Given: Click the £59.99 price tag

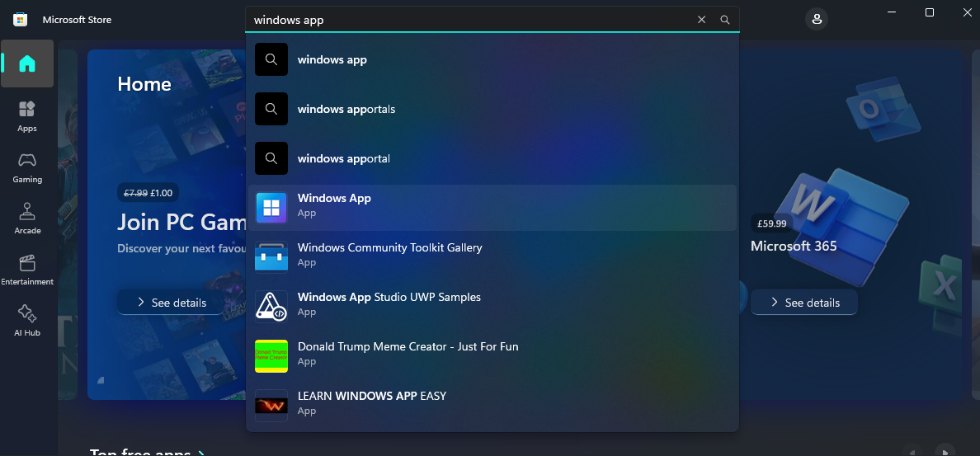Looking at the screenshot, I should pos(772,223).
